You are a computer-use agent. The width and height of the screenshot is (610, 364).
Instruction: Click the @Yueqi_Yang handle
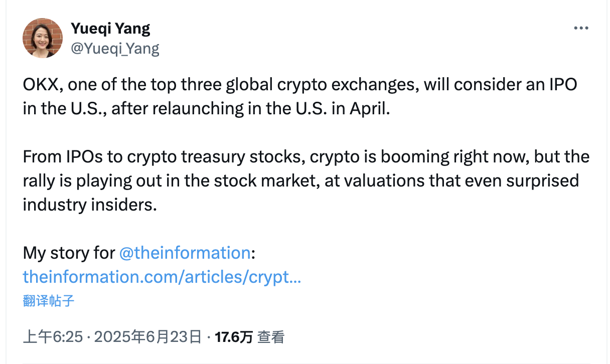[115, 48]
